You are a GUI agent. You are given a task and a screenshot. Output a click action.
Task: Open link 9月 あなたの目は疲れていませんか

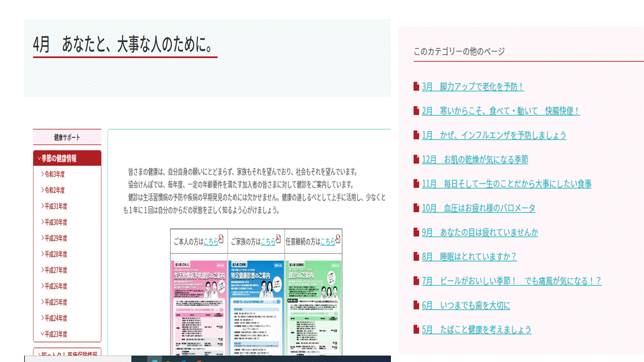(480, 232)
